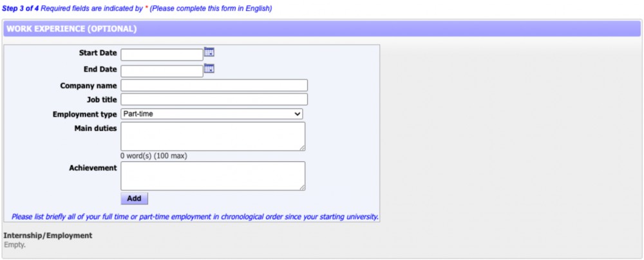Click the Achievement textarea resize handle
644x260 pixels.
tap(301, 187)
